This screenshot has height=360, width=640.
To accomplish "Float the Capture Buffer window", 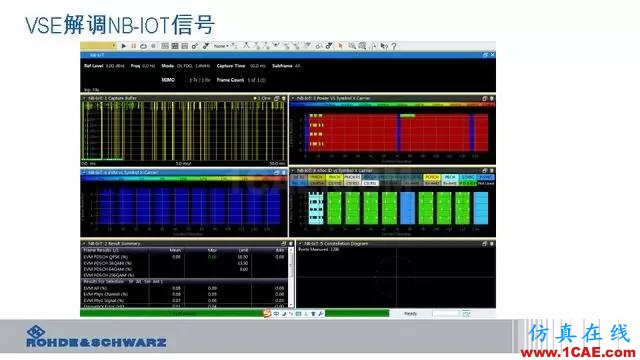I will point(277,98).
